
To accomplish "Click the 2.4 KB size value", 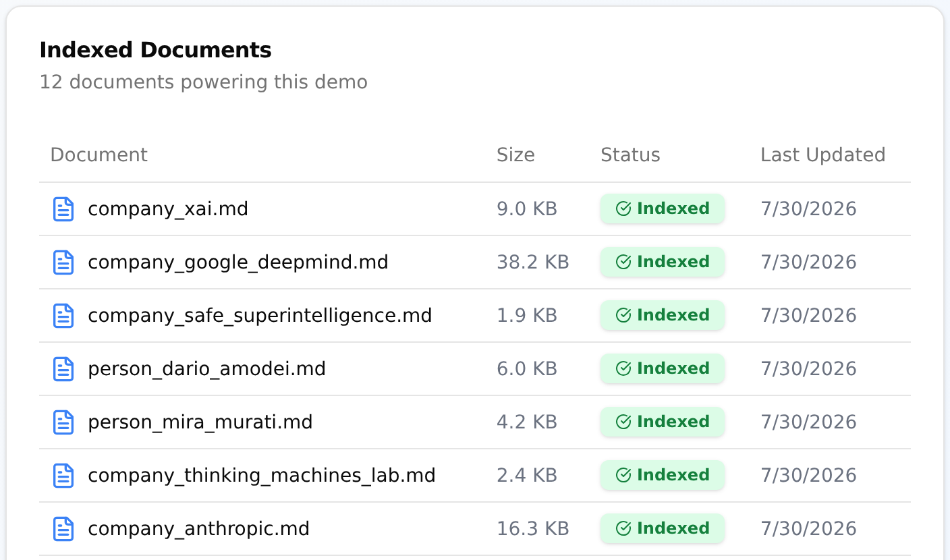I will (x=527, y=476).
